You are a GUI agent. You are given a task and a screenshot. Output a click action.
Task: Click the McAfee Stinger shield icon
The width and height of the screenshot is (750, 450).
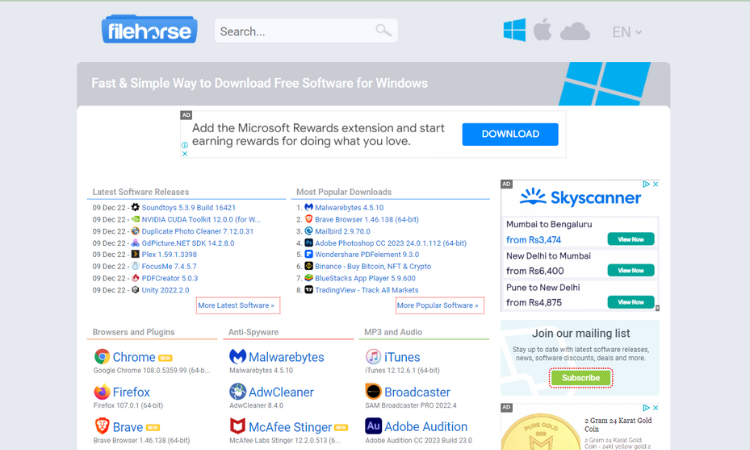[237, 426]
